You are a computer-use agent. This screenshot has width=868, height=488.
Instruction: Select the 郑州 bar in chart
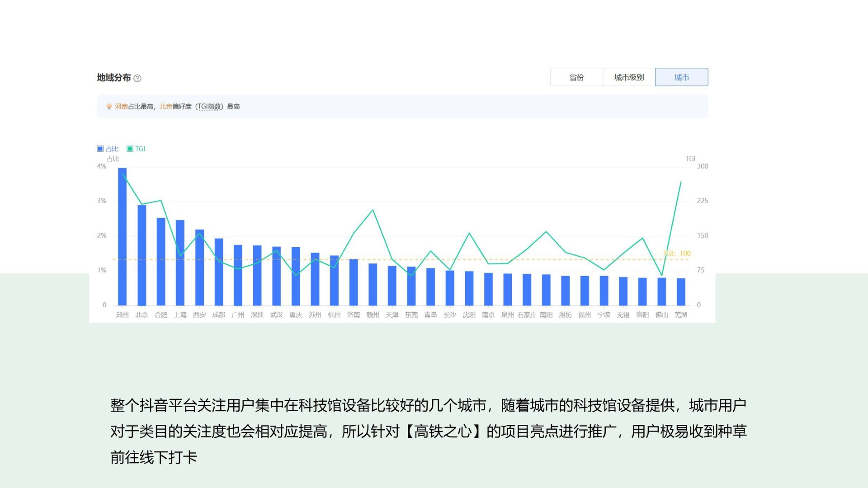pyautogui.click(x=122, y=237)
